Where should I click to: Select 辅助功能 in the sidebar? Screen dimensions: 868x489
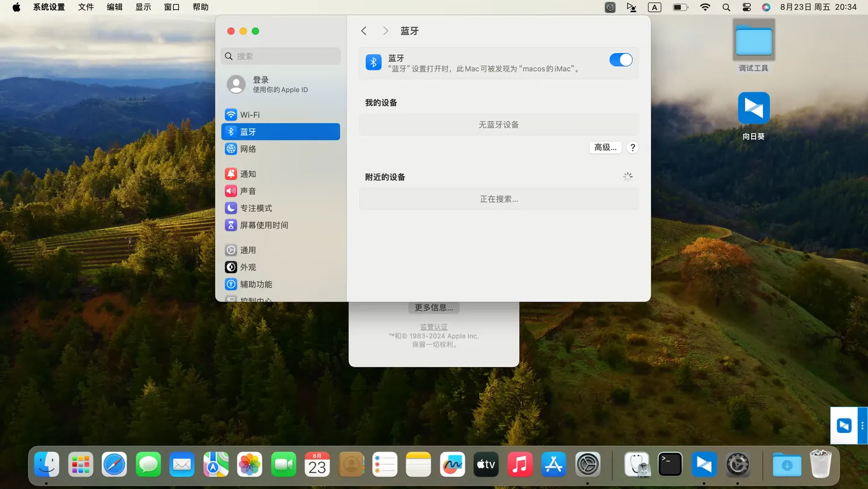(255, 284)
